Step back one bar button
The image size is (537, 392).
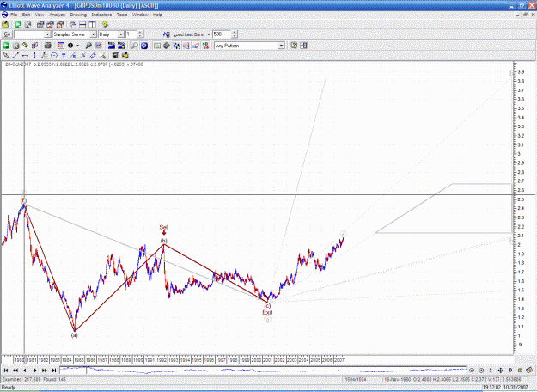25,371
